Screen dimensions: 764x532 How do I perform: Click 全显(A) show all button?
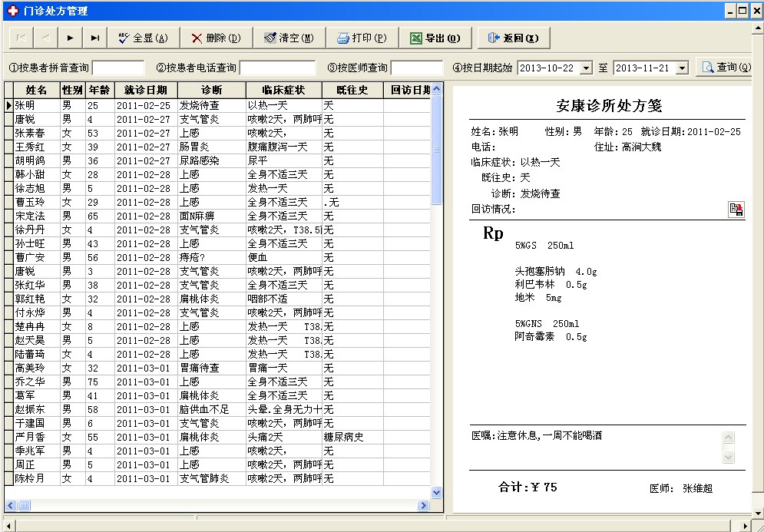144,38
